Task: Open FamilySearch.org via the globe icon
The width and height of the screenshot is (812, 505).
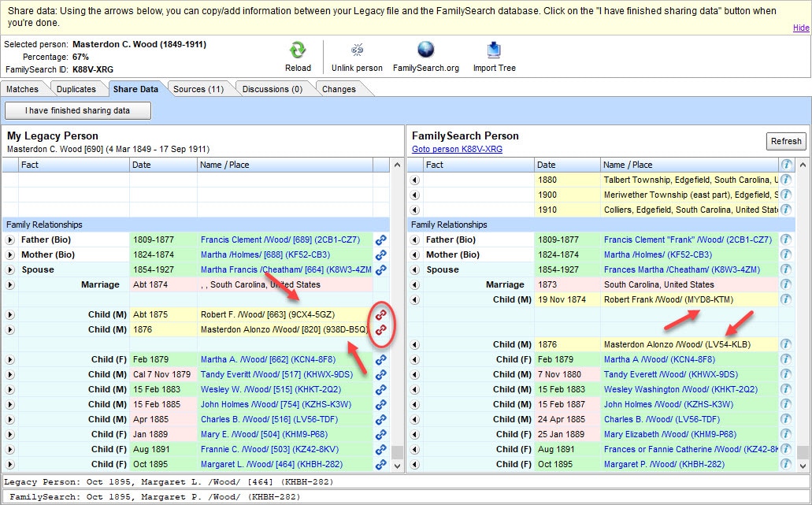Action: tap(425, 50)
